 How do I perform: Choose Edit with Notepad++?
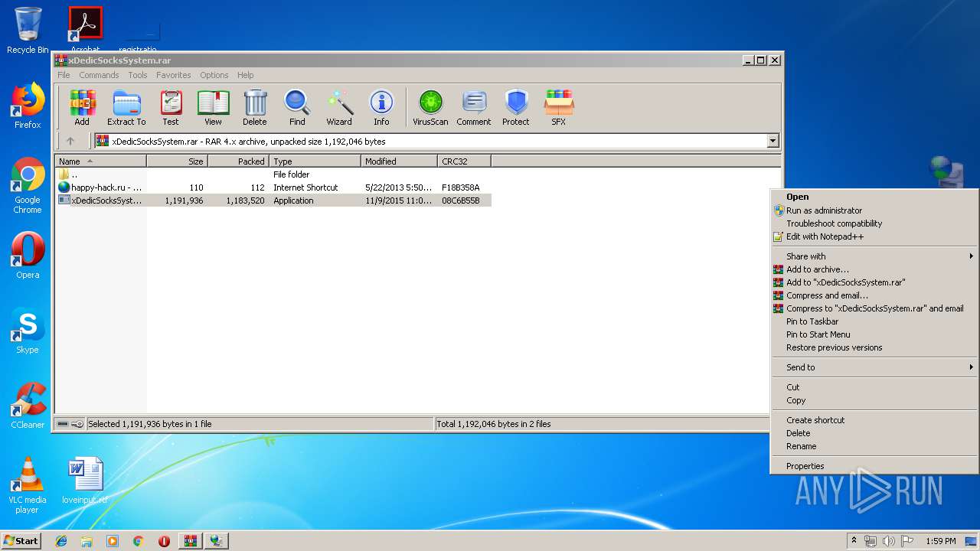pyautogui.click(x=874, y=236)
